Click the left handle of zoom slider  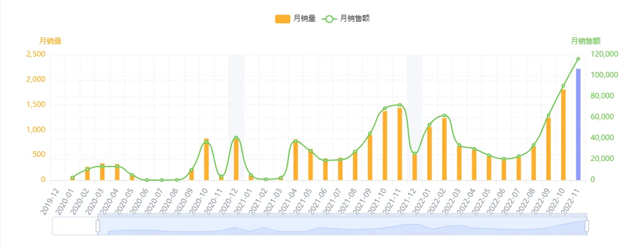click(98, 226)
